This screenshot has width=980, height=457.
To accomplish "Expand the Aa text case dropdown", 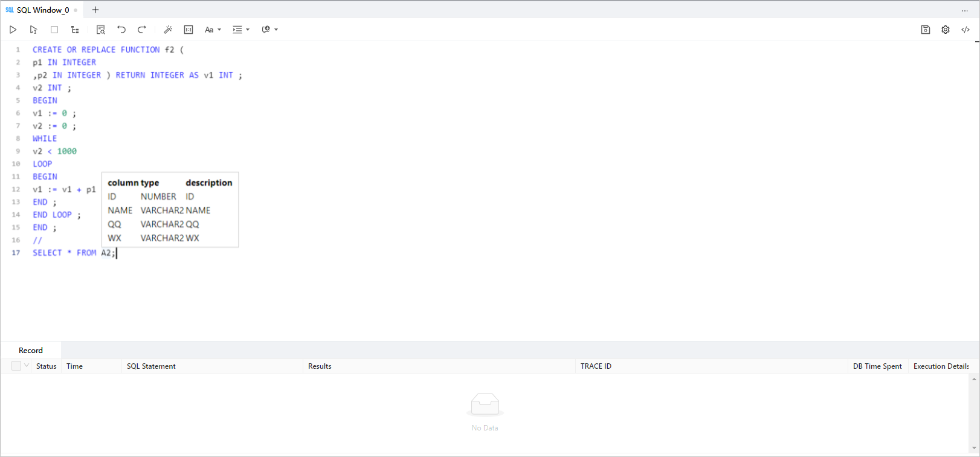I will (213, 30).
